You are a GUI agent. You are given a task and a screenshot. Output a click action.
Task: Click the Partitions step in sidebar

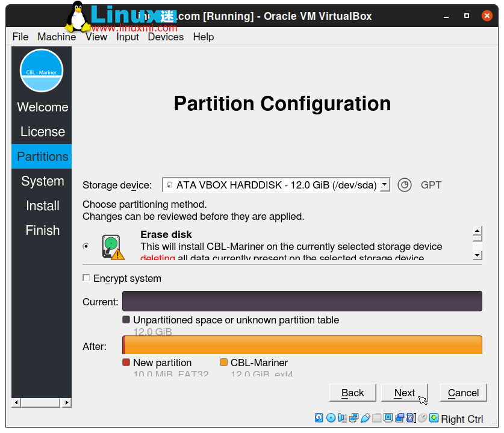click(42, 156)
